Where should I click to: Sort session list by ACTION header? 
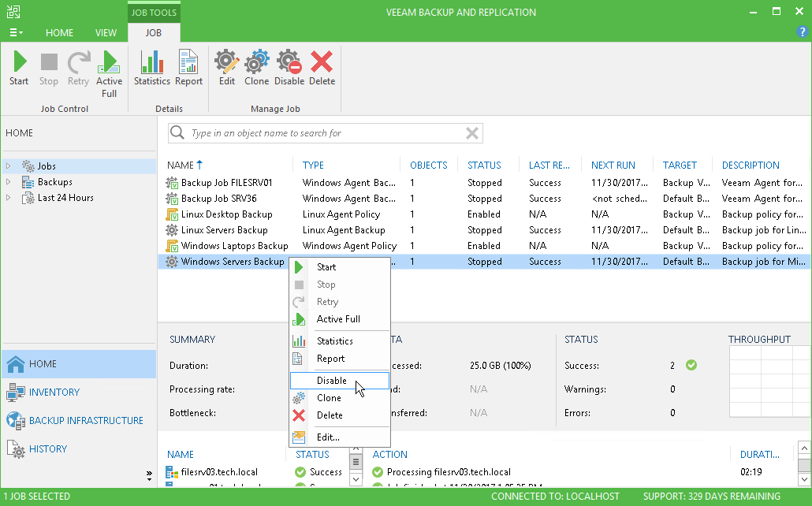389,454
